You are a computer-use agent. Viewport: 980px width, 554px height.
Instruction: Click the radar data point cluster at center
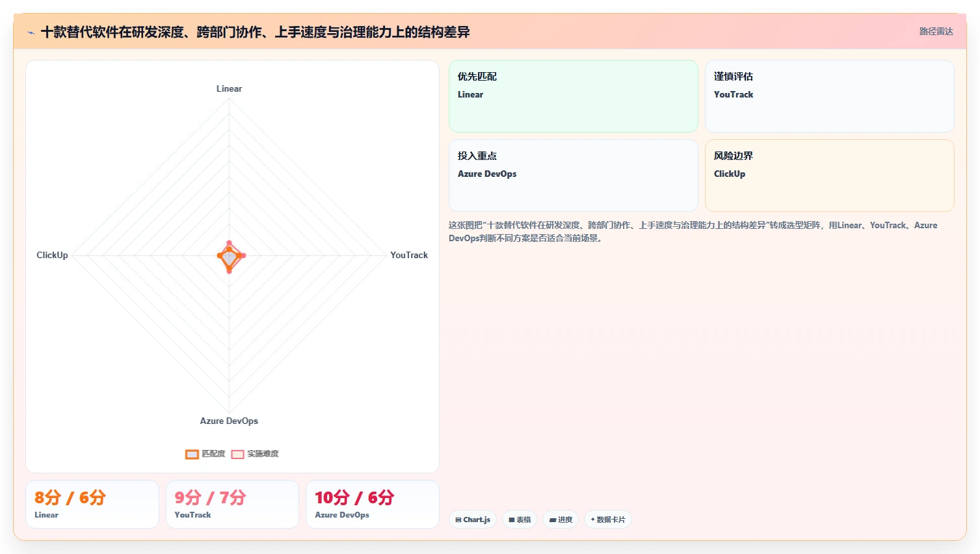pos(230,256)
